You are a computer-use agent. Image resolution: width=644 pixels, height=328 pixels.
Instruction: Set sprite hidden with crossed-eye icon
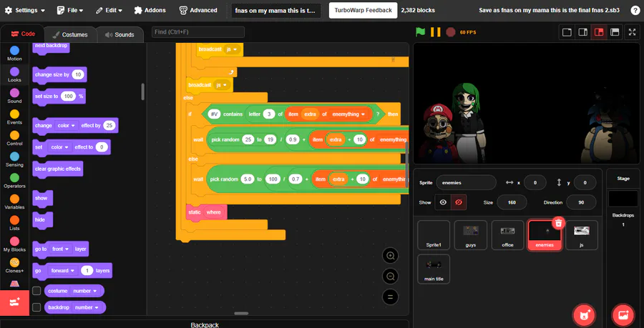click(x=459, y=202)
